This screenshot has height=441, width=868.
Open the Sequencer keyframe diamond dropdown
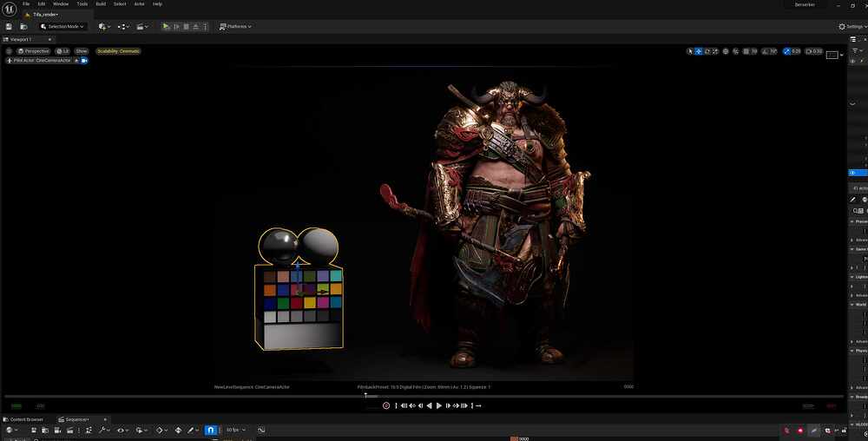[161, 430]
